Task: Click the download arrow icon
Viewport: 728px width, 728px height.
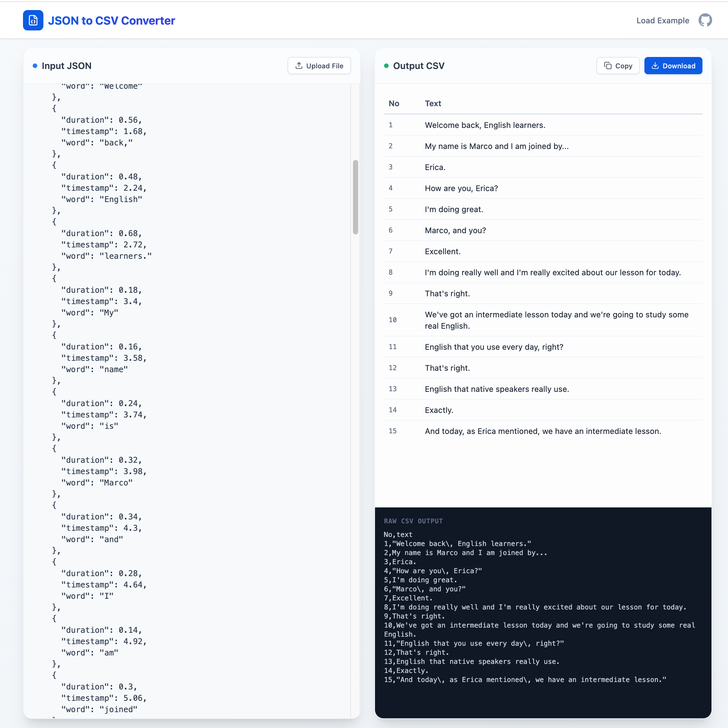Action: (x=655, y=65)
